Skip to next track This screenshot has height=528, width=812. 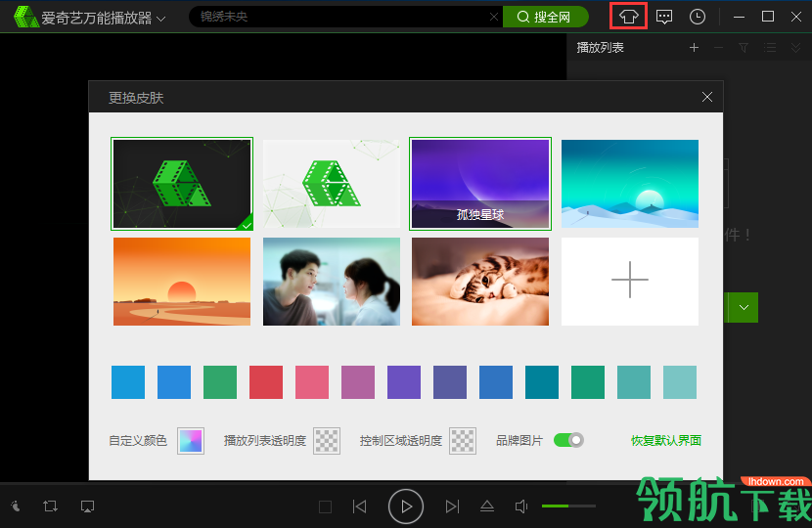click(x=452, y=506)
